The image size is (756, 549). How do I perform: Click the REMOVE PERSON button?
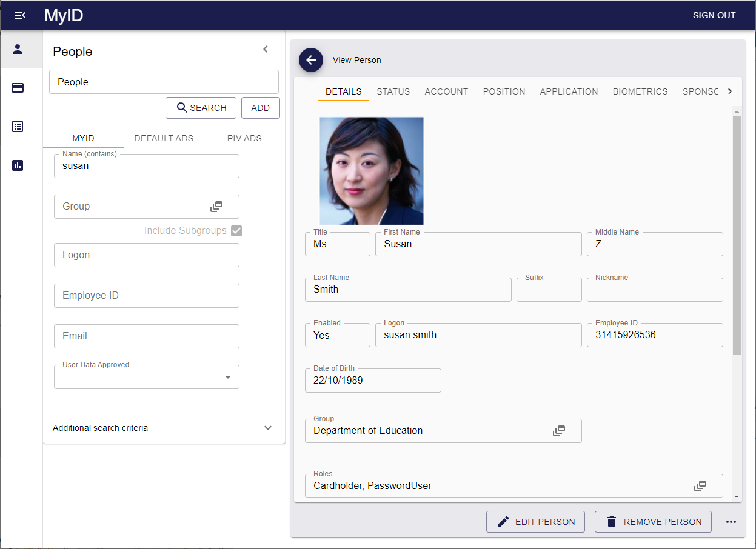[x=653, y=522]
